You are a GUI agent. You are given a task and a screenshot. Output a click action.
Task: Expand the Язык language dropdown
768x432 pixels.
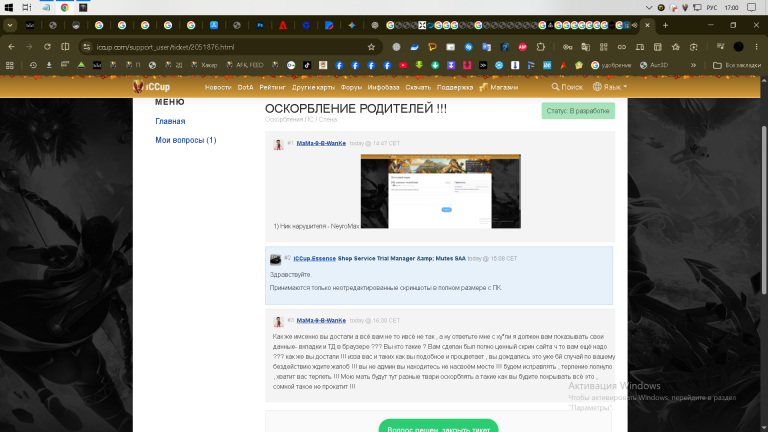(610, 87)
